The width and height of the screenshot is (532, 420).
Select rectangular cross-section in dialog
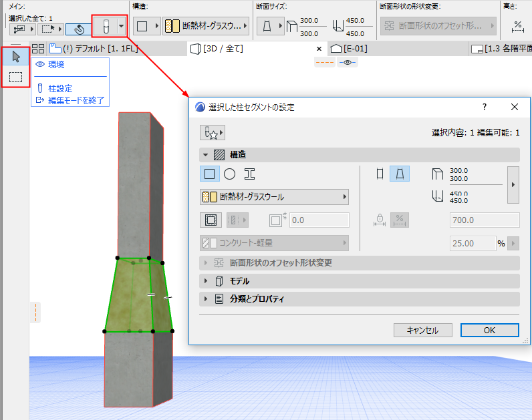pos(210,174)
